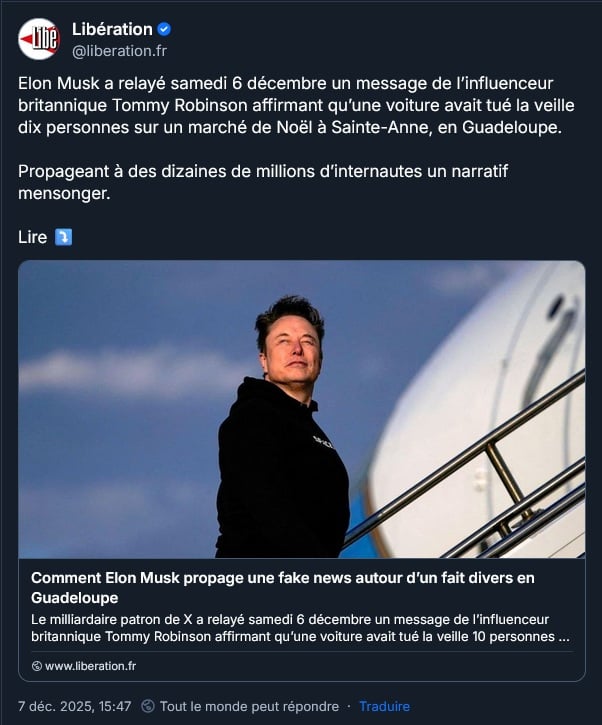This screenshot has height=725, width=602.
Task: Click Traduire to translate the post
Action: point(384,706)
